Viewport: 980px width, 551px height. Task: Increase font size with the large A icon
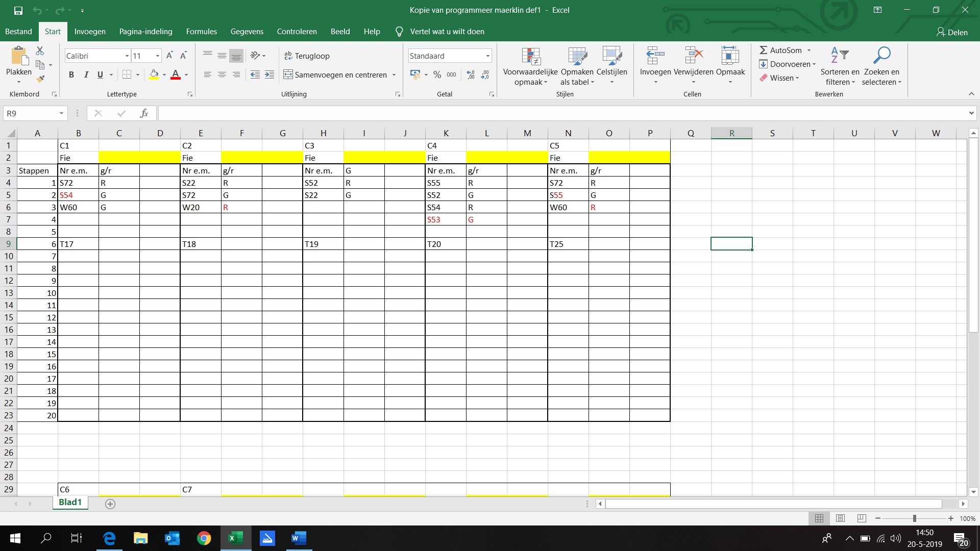coord(170,56)
